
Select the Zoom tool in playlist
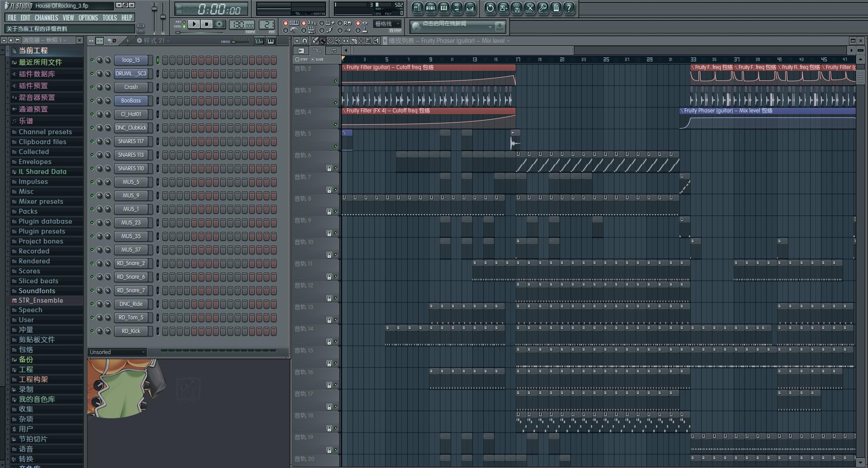(x=369, y=41)
